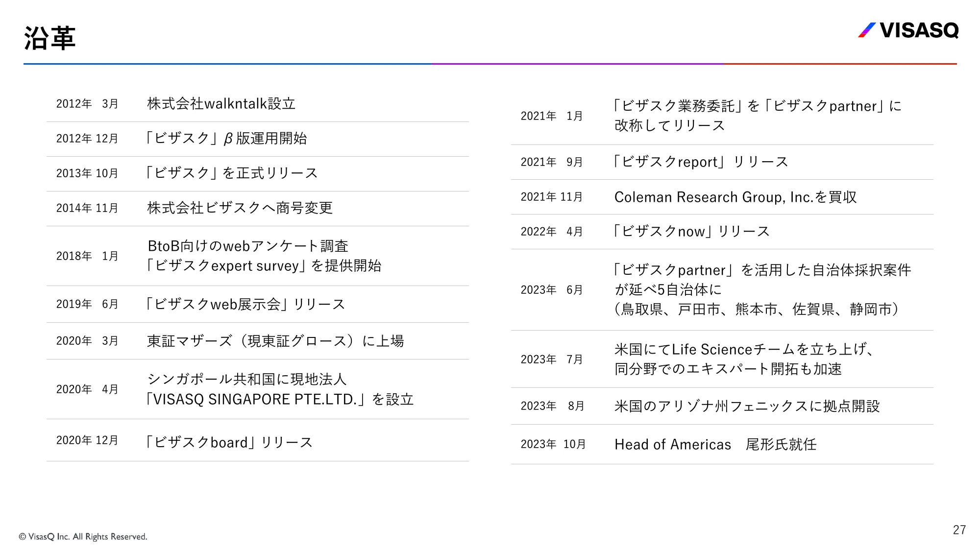Select the line シンガポール共和国に現地法人

click(x=247, y=379)
